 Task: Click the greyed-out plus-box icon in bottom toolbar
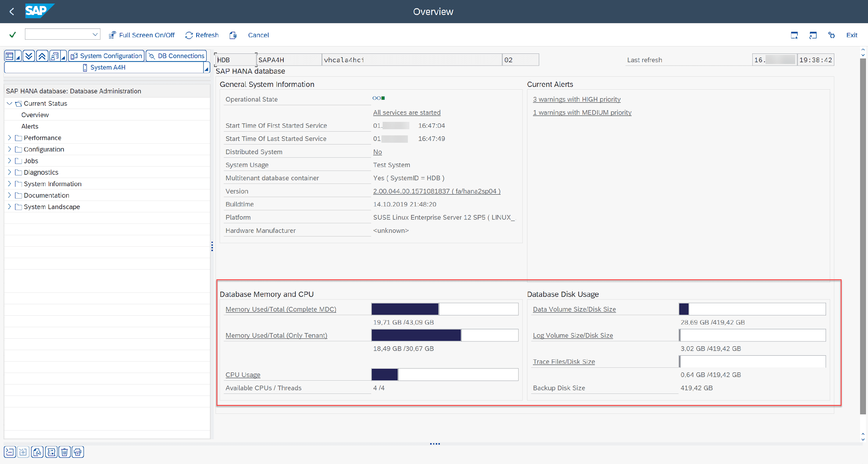(x=23, y=452)
